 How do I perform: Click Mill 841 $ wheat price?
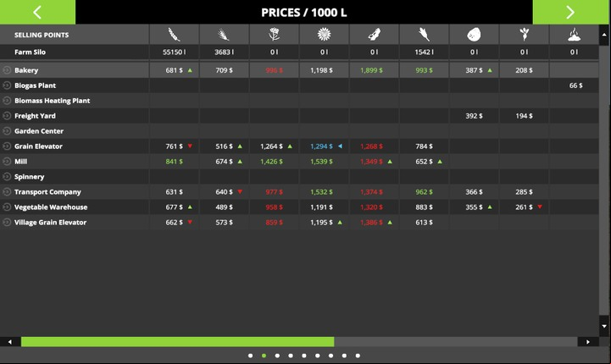(x=175, y=161)
